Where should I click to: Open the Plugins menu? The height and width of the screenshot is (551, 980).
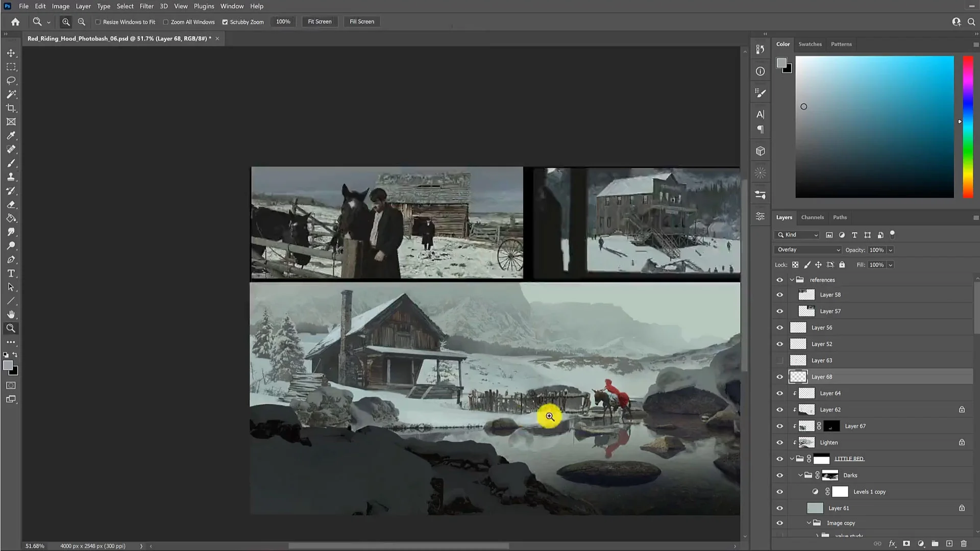tap(204, 6)
